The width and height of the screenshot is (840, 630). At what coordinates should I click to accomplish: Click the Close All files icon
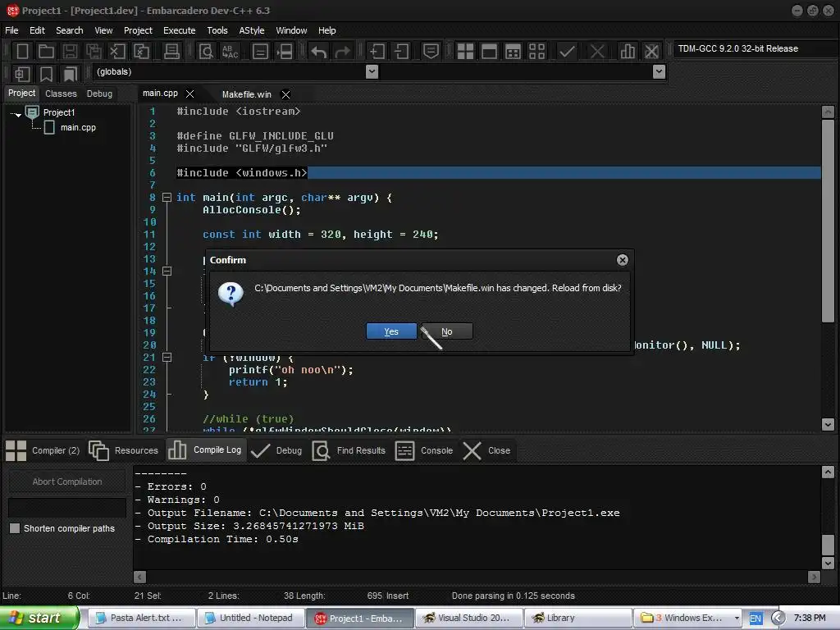141,52
